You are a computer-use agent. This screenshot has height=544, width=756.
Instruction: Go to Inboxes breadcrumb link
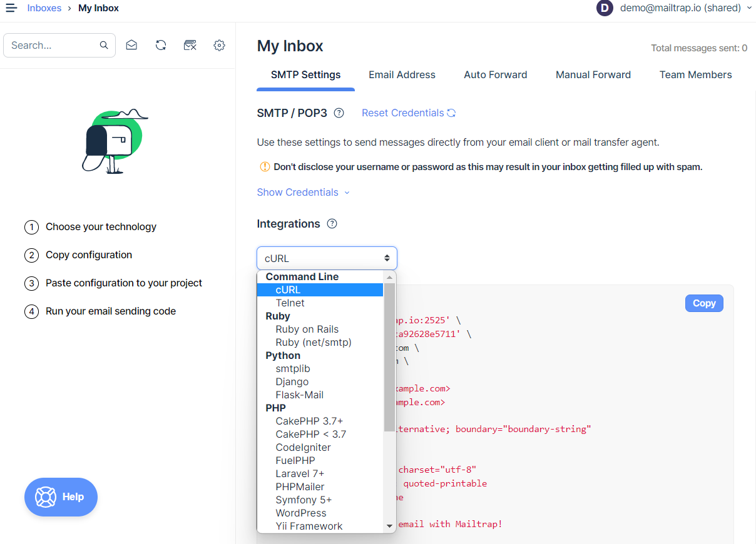tap(44, 8)
